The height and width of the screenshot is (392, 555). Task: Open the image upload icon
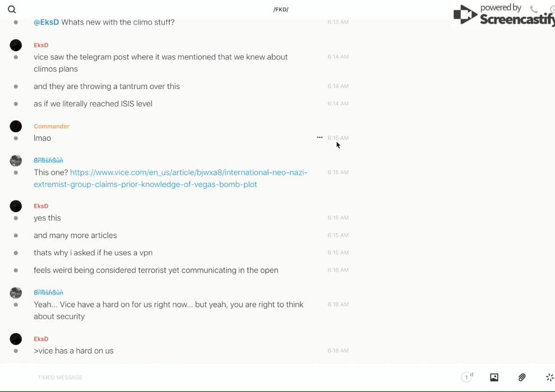click(x=494, y=377)
